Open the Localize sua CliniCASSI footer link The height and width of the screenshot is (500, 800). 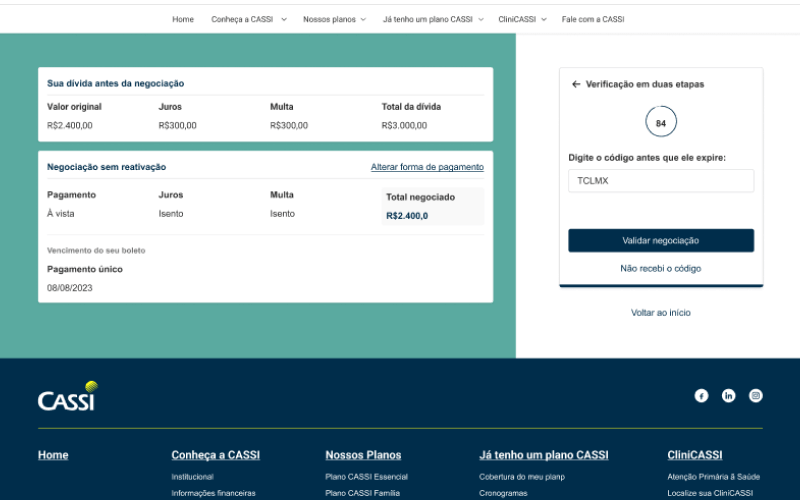[x=710, y=493]
